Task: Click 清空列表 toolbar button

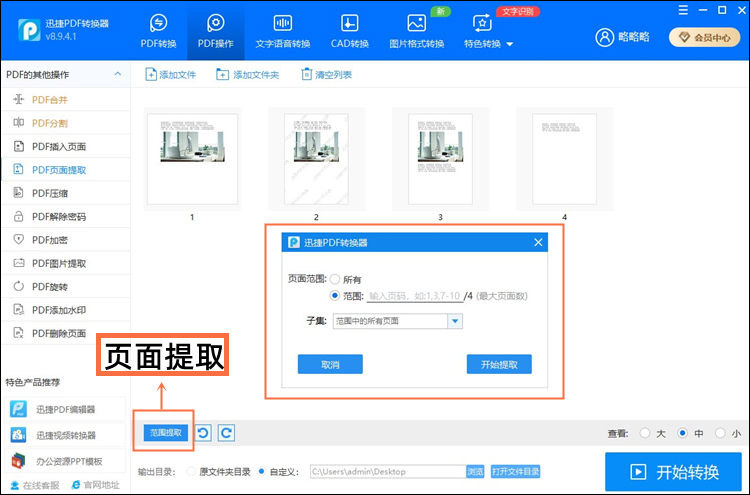Action: click(x=326, y=75)
